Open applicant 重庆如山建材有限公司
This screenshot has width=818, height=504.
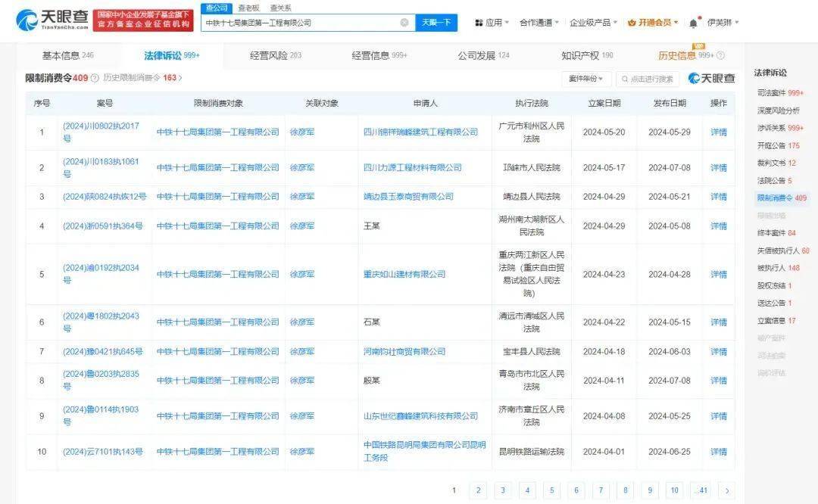(404, 274)
